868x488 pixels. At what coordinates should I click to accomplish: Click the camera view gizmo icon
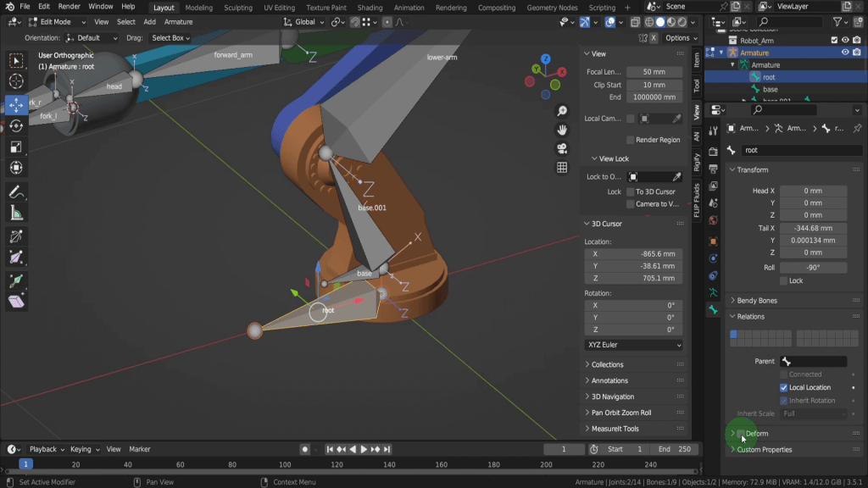pos(562,148)
